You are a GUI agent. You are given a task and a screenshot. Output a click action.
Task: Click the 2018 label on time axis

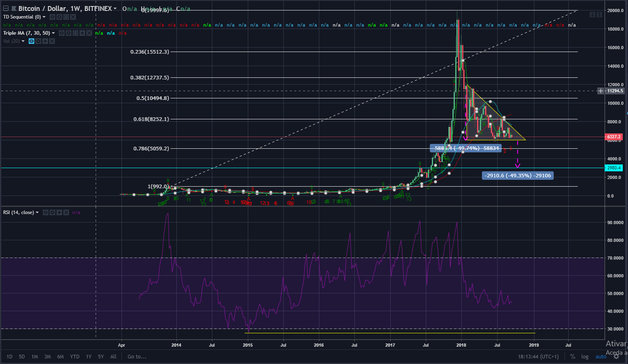click(461, 345)
